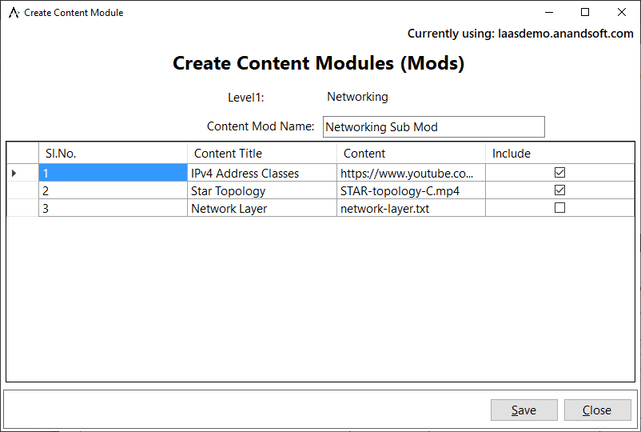Viewport: 641px width, 432px height.
Task: Maximize the Create Content Module window
Action: (x=584, y=13)
